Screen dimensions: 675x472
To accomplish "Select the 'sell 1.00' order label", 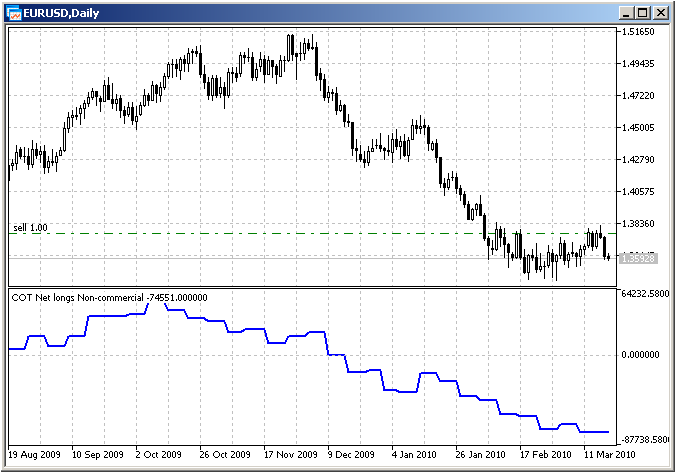I will (x=30, y=228).
